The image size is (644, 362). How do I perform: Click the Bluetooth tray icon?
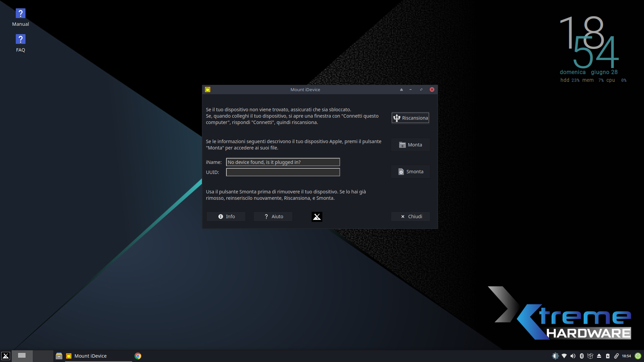tap(582, 356)
